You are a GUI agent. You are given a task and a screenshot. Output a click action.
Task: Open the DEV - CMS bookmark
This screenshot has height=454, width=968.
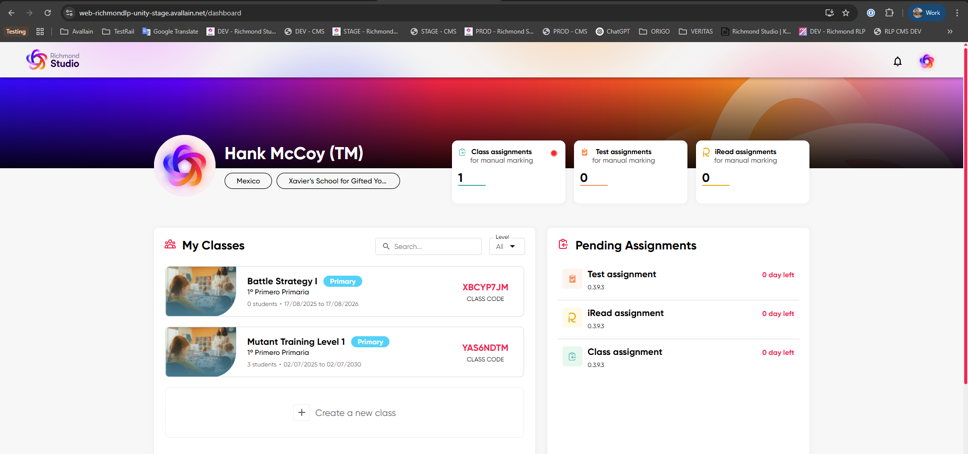(x=304, y=31)
